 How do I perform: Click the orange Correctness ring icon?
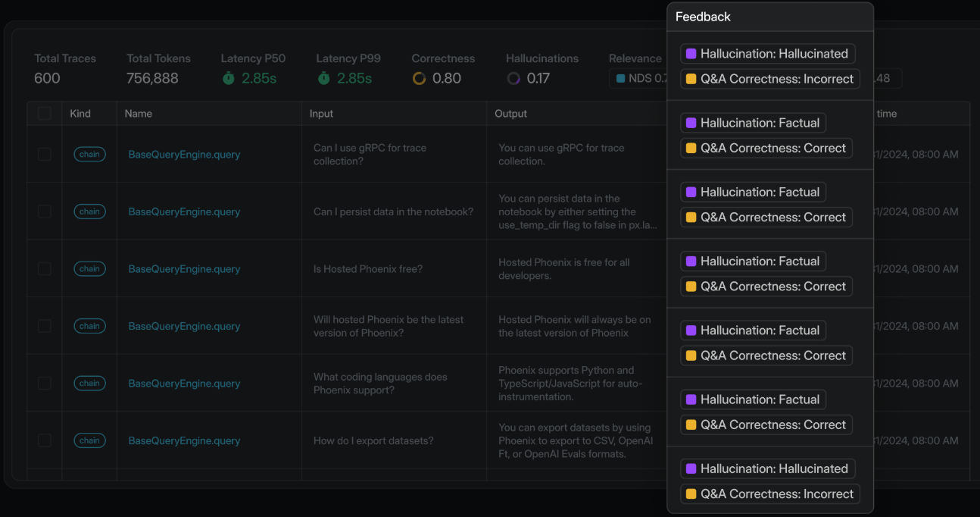(x=419, y=78)
